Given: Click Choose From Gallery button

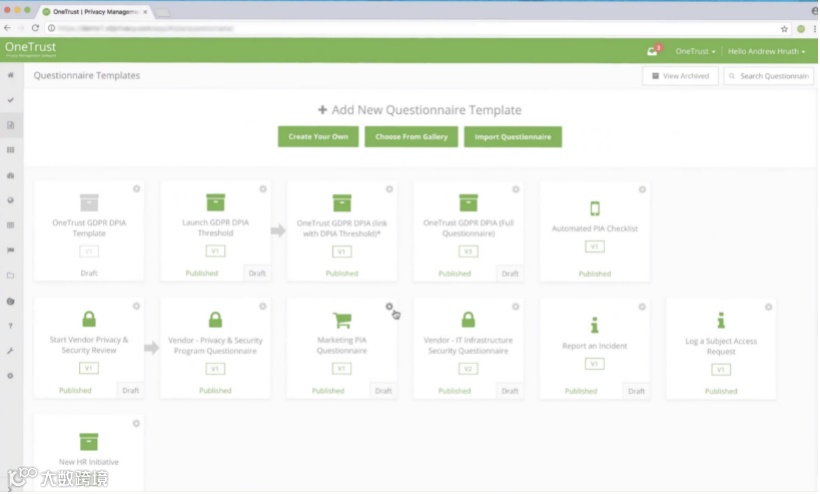Looking at the screenshot, I should 412,137.
